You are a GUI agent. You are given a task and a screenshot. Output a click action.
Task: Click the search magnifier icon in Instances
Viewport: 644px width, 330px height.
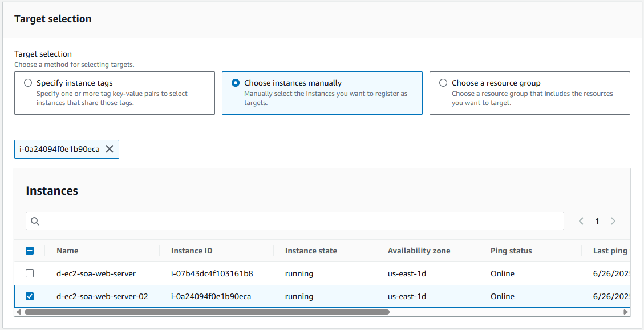[x=35, y=221]
